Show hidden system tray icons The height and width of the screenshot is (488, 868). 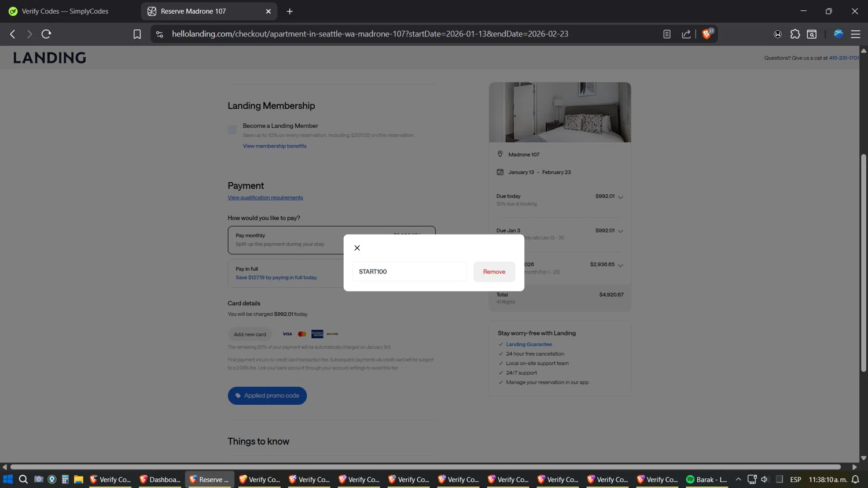(x=738, y=479)
